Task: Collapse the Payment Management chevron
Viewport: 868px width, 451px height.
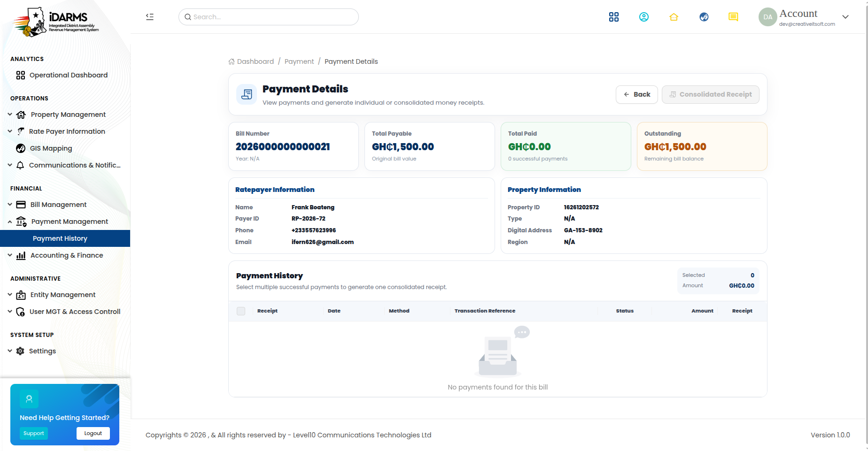Action: (10, 222)
